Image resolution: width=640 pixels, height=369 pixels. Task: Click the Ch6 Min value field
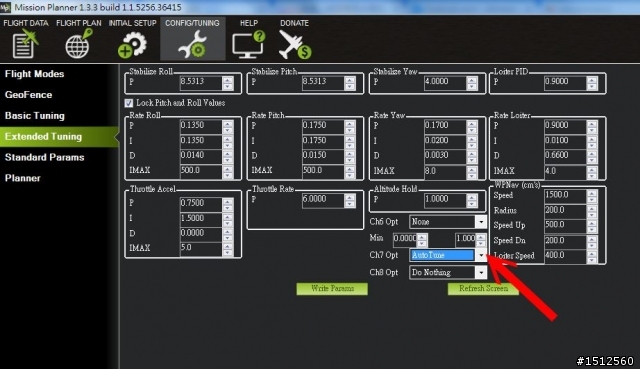[404, 239]
